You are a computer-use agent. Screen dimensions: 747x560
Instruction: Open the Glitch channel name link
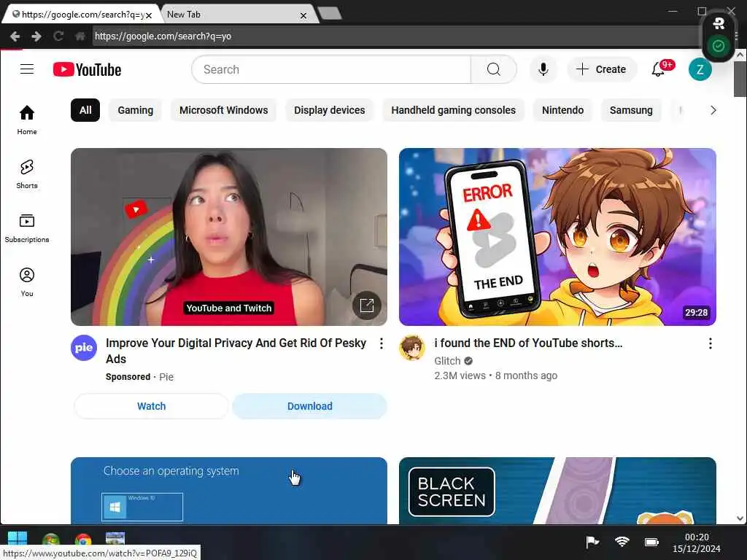tap(447, 361)
